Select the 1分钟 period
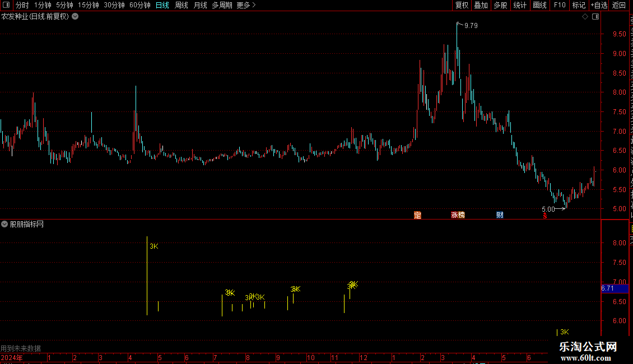The height and width of the screenshot is (364, 633). 43,5
